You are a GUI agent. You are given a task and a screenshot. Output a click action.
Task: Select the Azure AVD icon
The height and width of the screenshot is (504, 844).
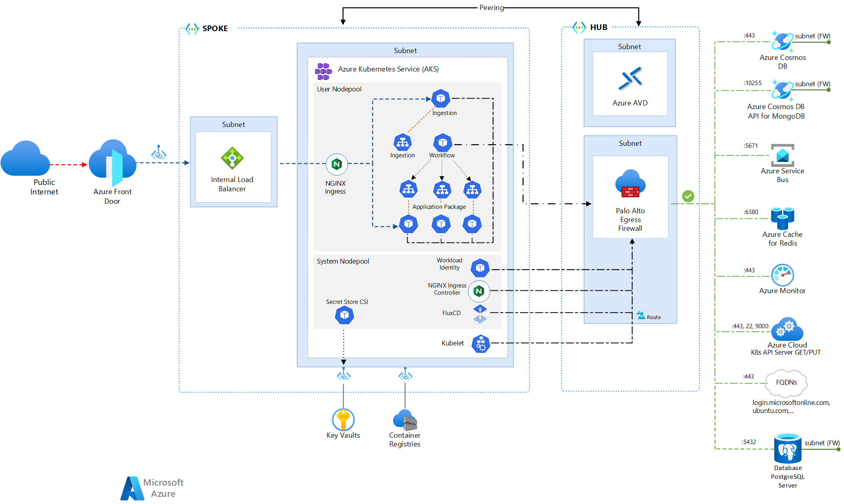[630, 78]
